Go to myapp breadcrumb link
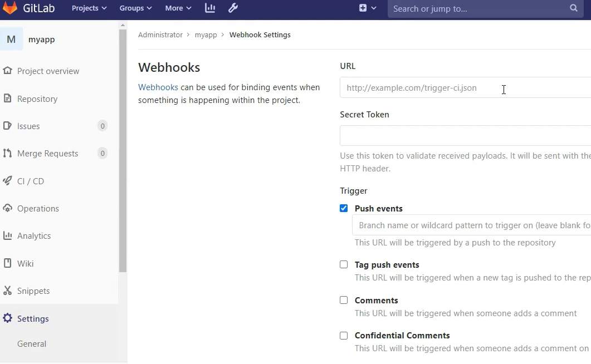 pyautogui.click(x=206, y=35)
